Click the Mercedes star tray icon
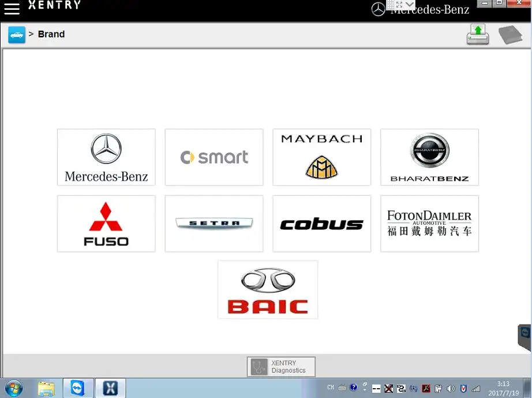The height and width of the screenshot is (398, 532). [413, 389]
